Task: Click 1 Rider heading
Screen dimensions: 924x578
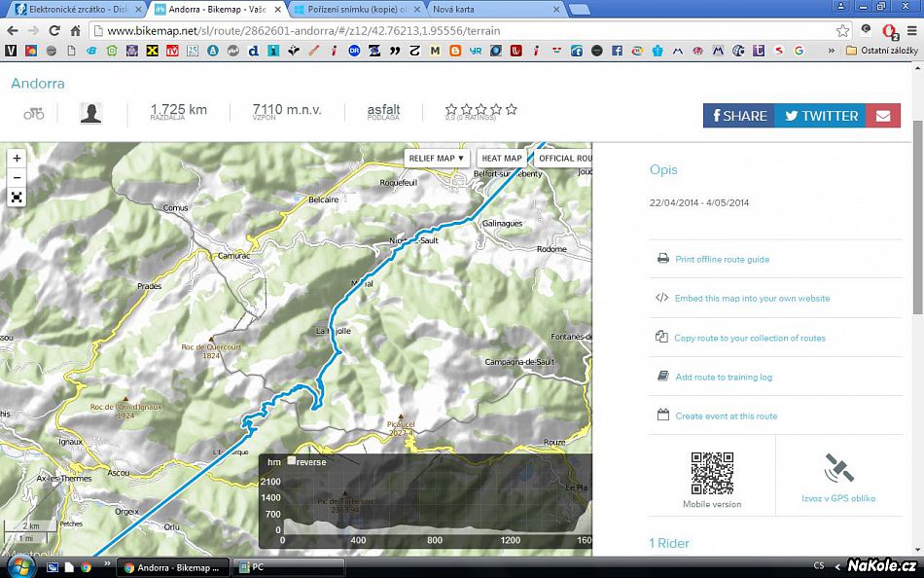Action: pos(669,543)
